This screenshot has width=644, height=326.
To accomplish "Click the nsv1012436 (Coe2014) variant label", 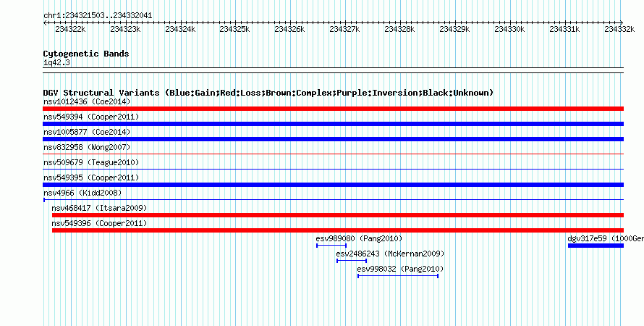I will pyautogui.click(x=87, y=101).
